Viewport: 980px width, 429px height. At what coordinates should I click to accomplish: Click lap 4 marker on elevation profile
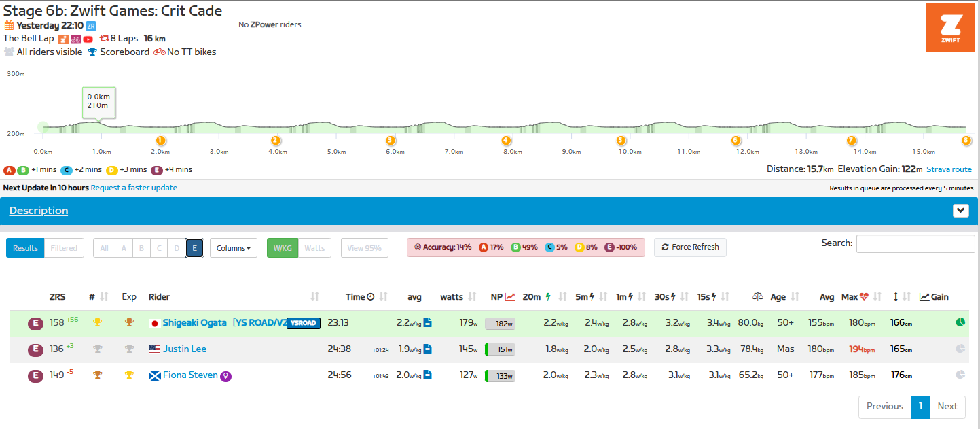505,140
